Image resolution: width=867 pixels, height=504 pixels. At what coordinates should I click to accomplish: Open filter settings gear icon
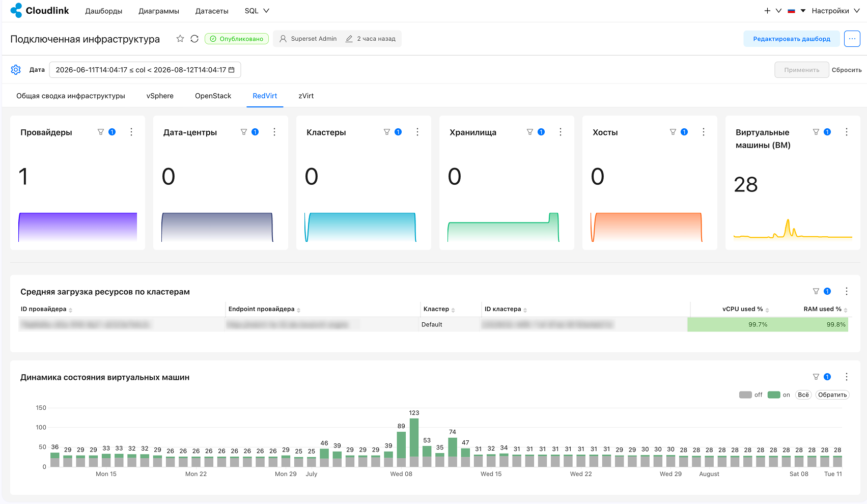pos(16,70)
